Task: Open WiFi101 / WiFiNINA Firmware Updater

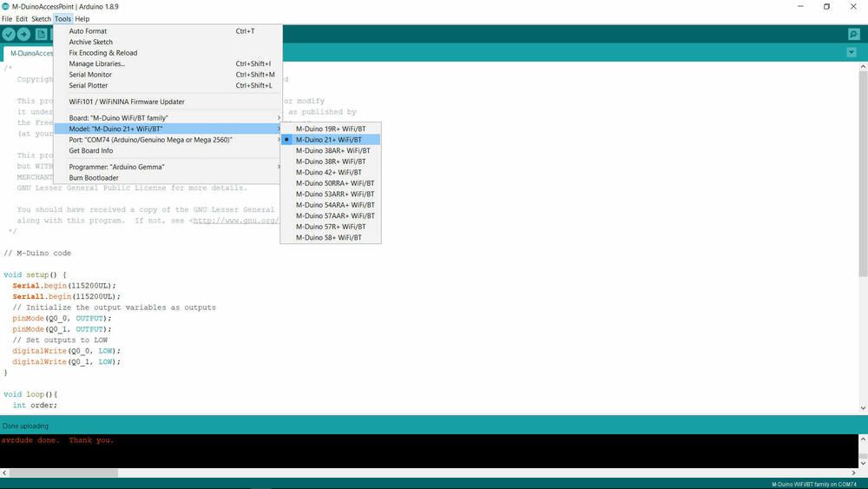Action: coord(168,102)
